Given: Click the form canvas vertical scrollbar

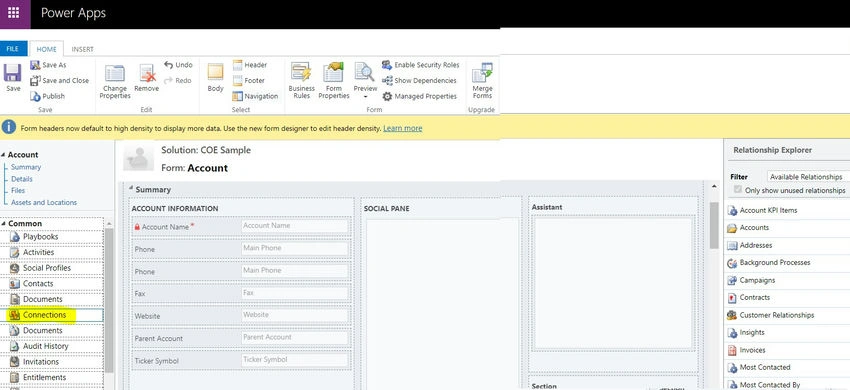Looking at the screenshot, I should [714, 225].
